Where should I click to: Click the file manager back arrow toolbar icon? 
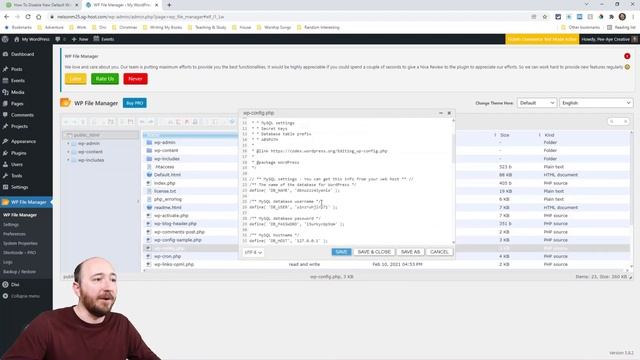67,122
